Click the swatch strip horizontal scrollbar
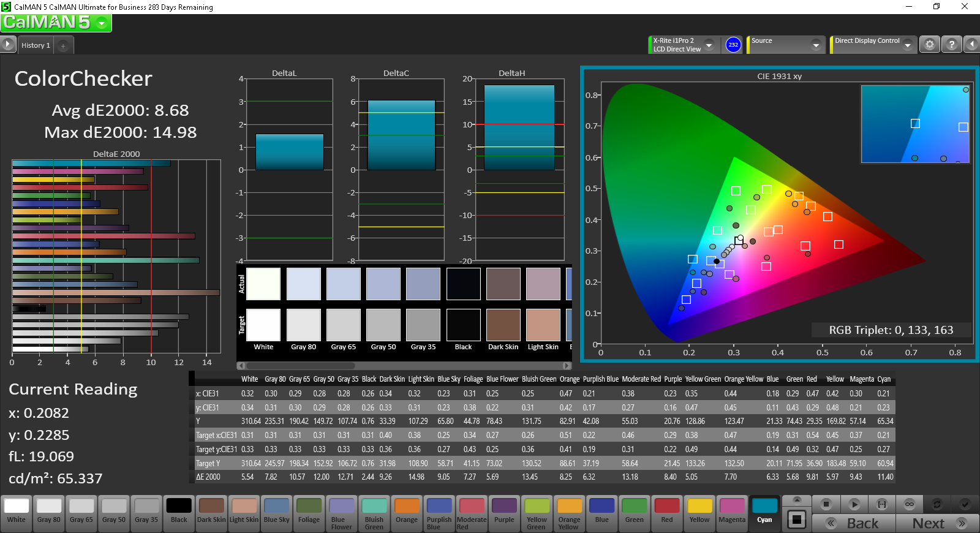The height and width of the screenshot is (533, 980). click(x=404, y=366)
